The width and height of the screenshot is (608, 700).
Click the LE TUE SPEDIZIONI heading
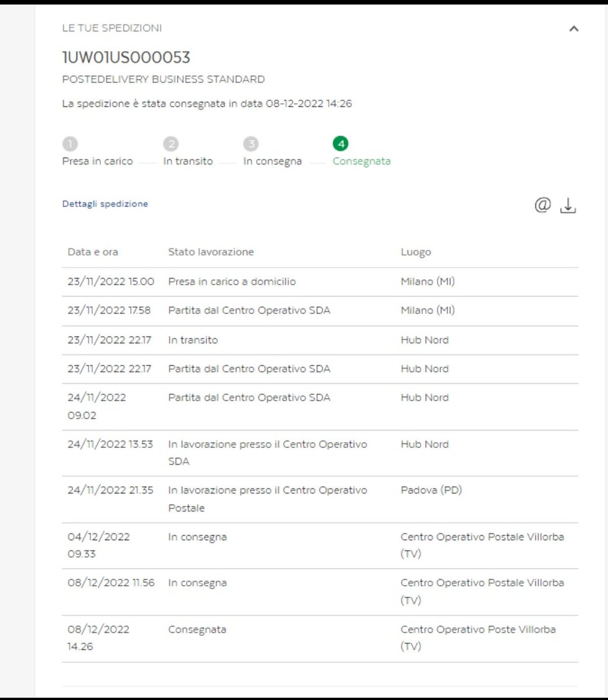[x=112, y=28]
